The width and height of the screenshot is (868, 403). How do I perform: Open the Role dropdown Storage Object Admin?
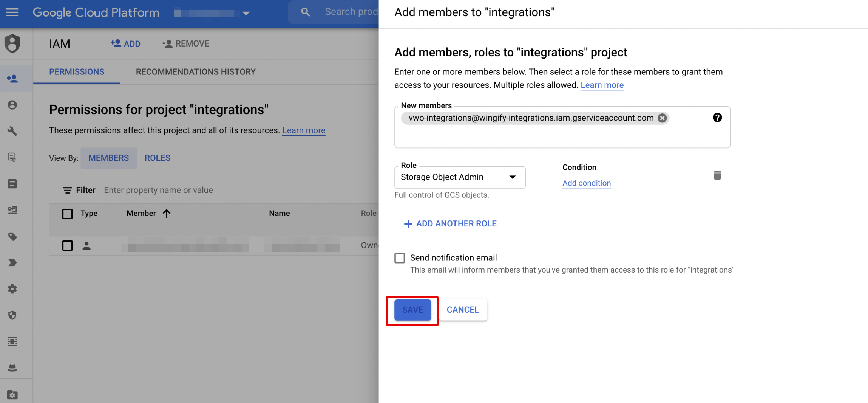click(460, 177)
